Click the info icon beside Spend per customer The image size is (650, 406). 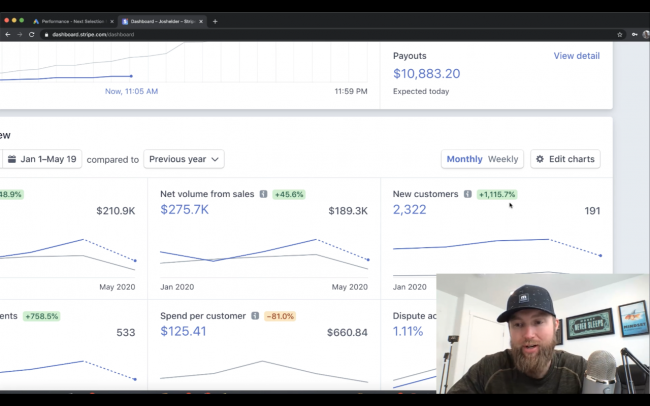click(255, 316)
